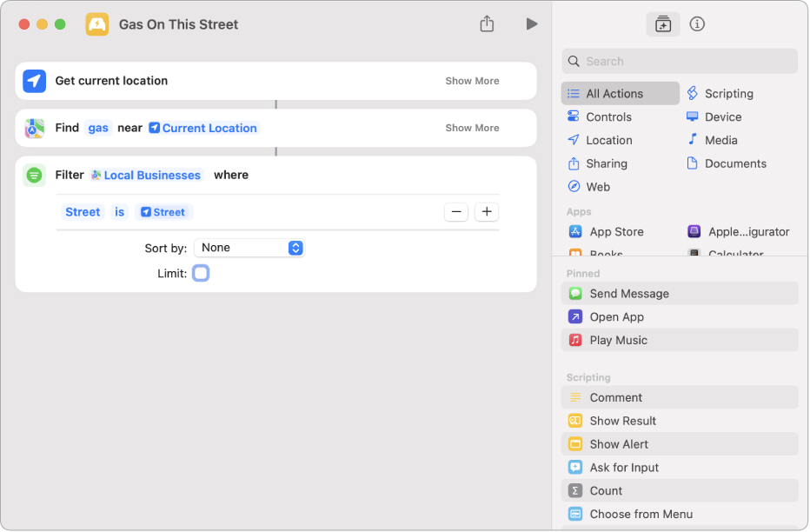Viewport: 810px width, 532px height.
Task: Click the Apps section heading
Action: click(x=579, y=212)
